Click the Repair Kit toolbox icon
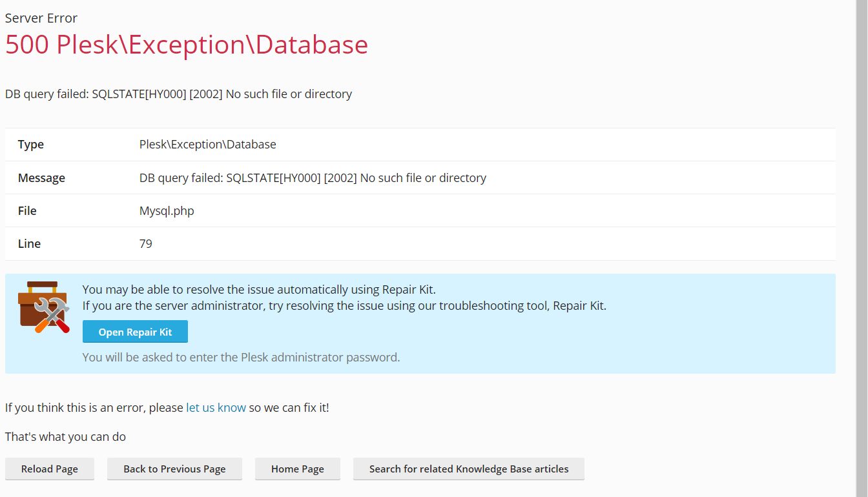 43,307
